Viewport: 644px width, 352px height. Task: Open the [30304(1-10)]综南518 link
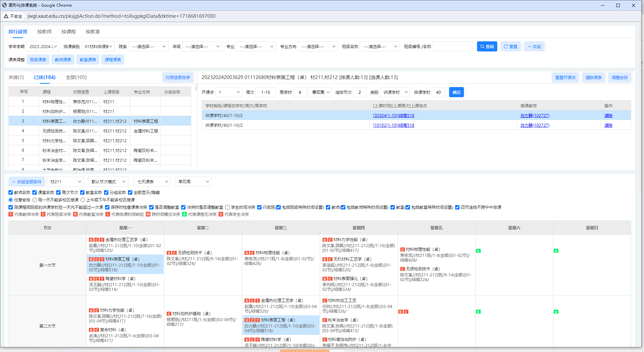tap(394, 116)
